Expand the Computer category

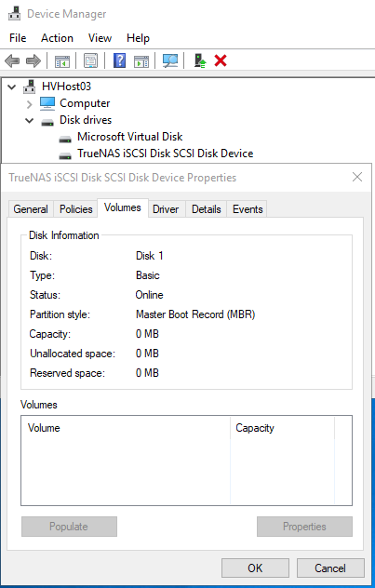coord(29,104)
